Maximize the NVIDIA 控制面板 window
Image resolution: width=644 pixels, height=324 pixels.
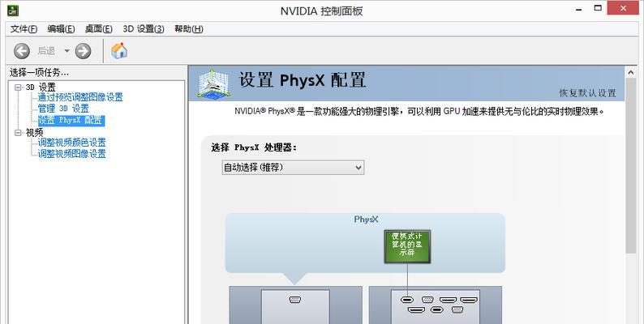(x=598, y=8)
